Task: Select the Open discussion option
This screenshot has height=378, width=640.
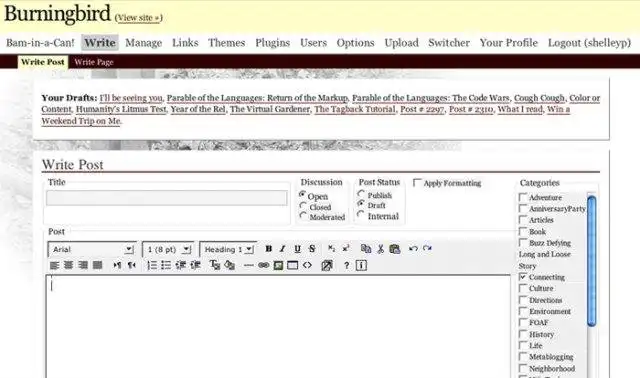Action: pyautogui.click(x=302, y=194)
